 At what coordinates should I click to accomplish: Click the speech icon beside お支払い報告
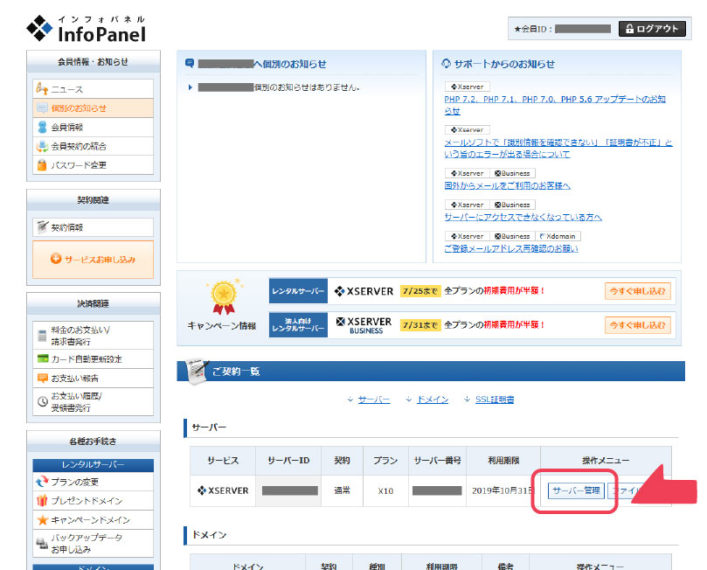point(42,378)
